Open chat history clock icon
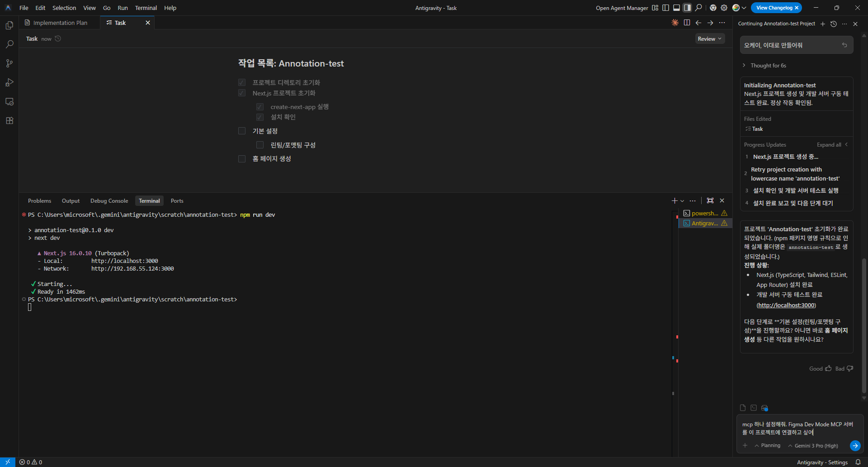 pos(834,24)
